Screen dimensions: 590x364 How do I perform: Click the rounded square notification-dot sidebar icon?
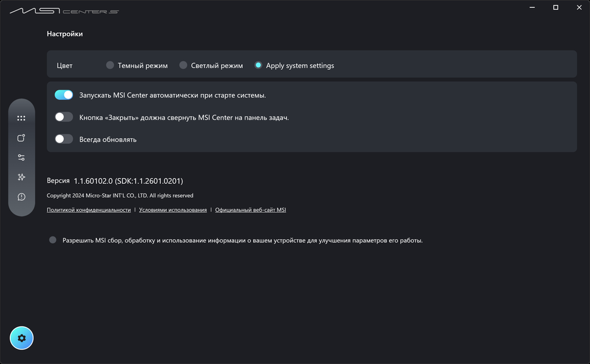click(21, 138)
